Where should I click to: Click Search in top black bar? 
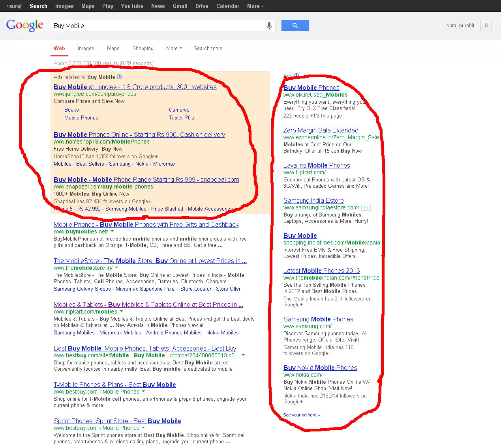coord(38,6)
